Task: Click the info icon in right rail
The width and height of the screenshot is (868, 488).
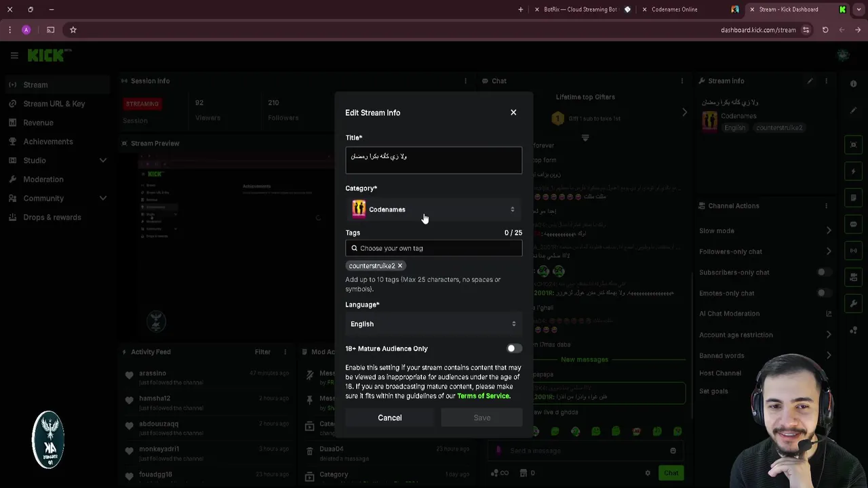Action: click(854, 84)
